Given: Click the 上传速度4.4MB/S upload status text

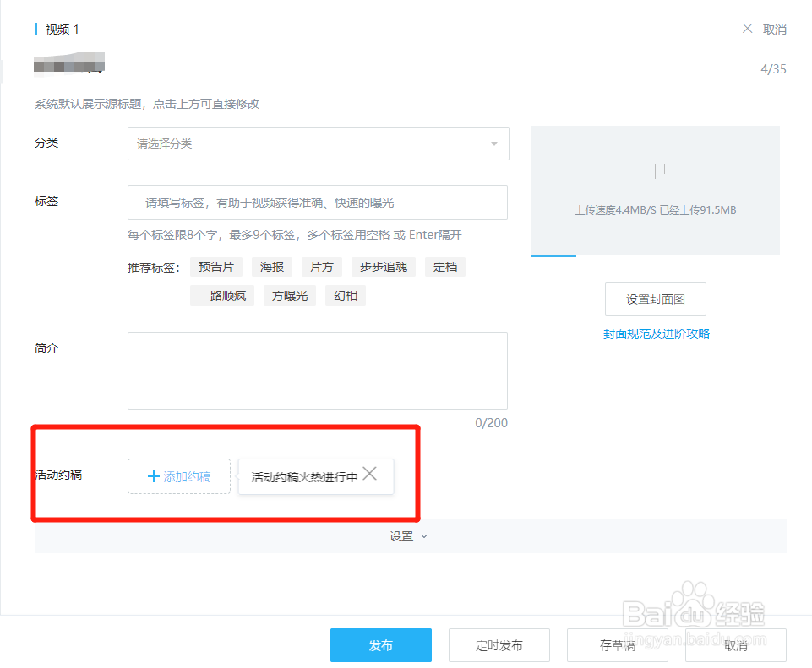Looking at the screenshot, I should pyautogui.click(x=655, y=210).
